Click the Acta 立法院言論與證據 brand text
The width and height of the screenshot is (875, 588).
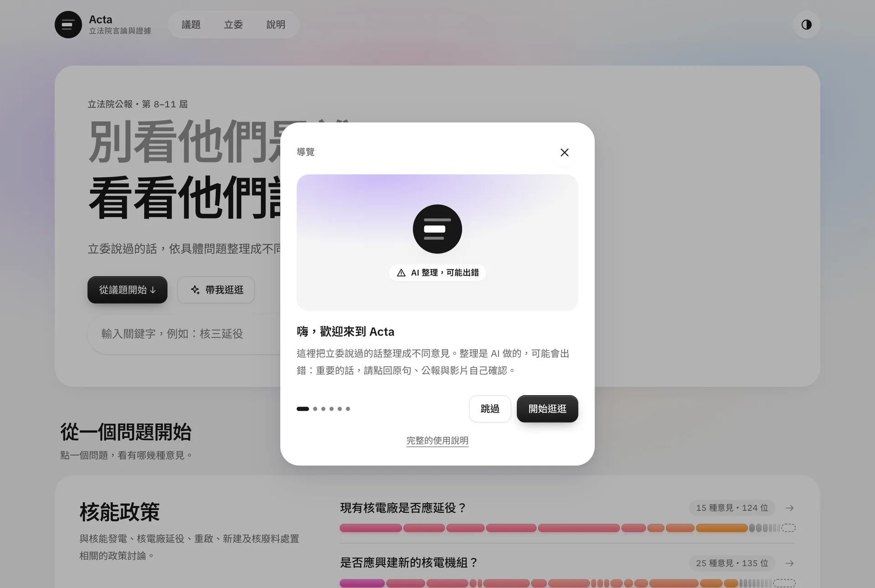point(120,25)
